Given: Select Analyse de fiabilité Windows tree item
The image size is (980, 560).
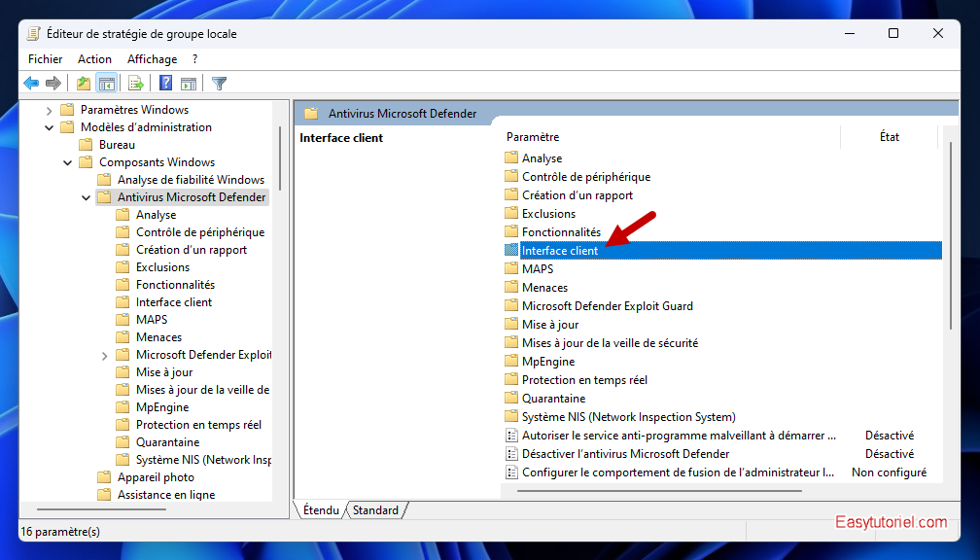Looking at the screenshot, I should (x=191, y=179).
